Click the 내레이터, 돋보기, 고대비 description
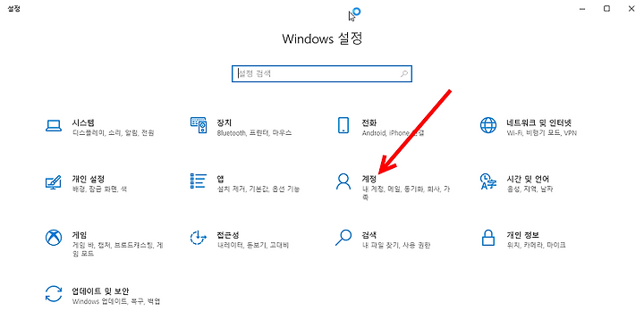This screenshot has width=644, height=328. 253,246
